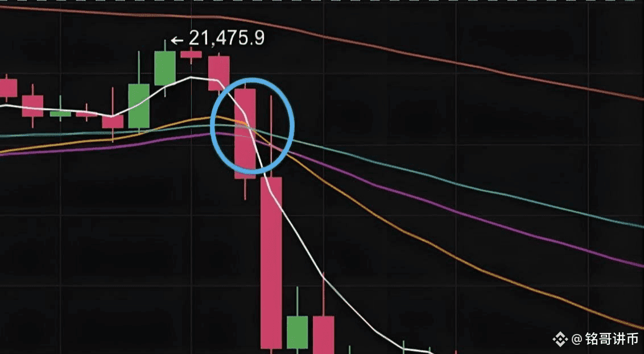Select the tallest red candlestick body

point(271,263)
